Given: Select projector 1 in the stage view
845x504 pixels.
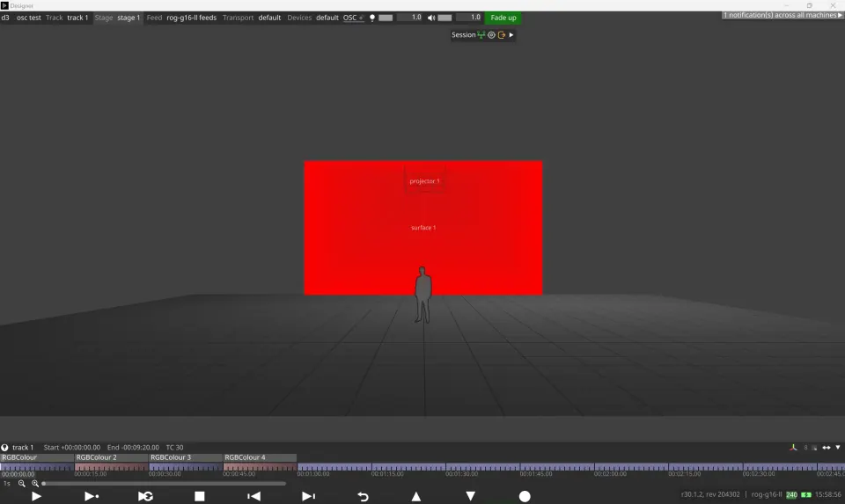Looking at the screenshot, I should 424,181.
